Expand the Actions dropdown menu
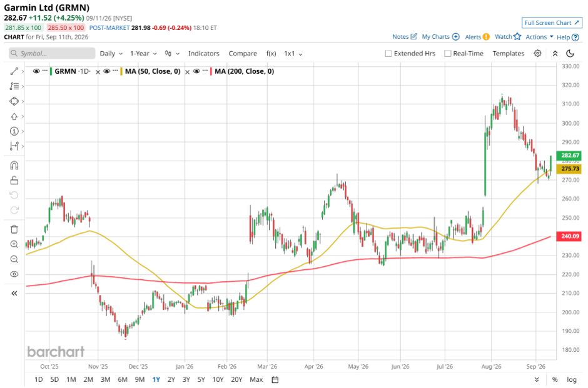588x388 pixels. (x=539, y=37)
